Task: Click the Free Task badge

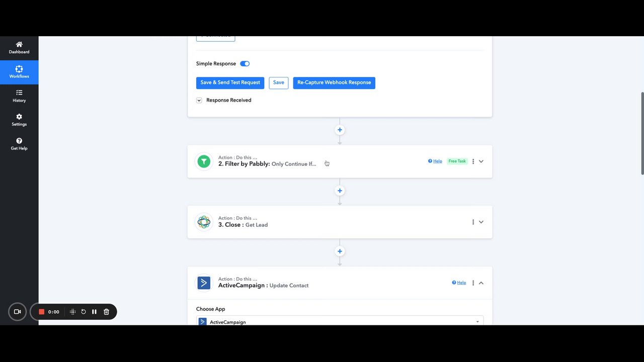Action: click(x=457, y=161)
